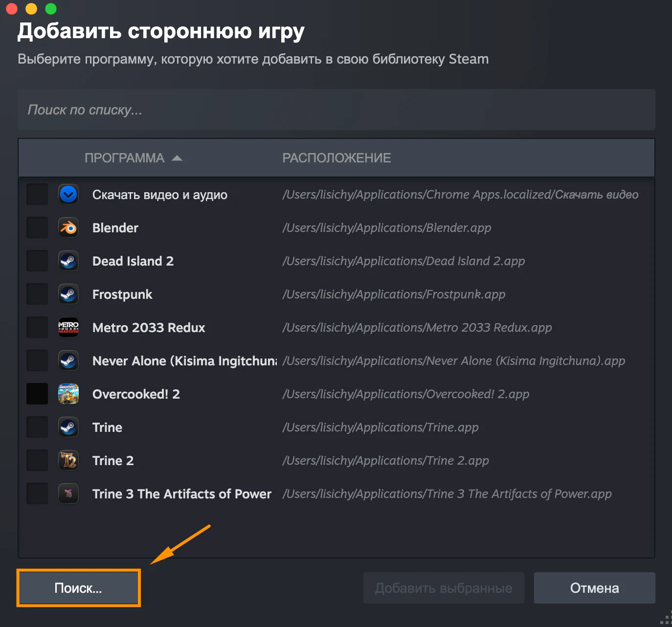
Task: Toggle the sort arrow beside ПРОГРАММА
Action: (177, 158)
